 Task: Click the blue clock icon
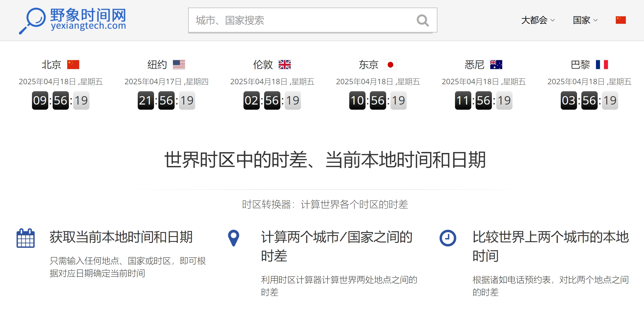[x=448, y=238]
